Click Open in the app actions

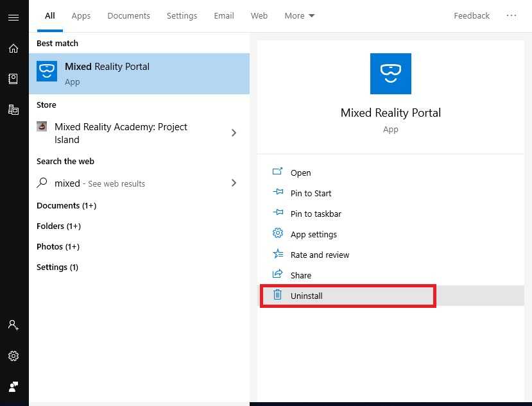pos(300,173)
